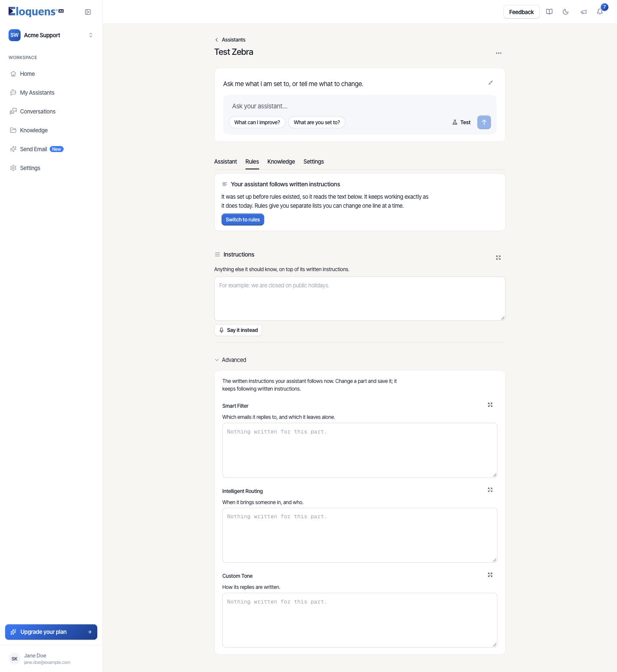
Task: Focus the Ask your assistant field
Action: point(360,106)
